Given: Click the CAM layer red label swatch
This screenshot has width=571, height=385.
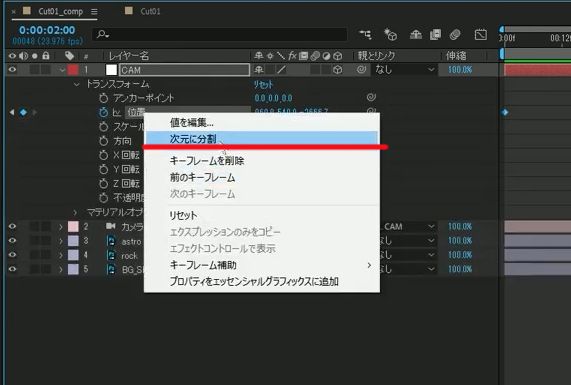Looking at the screenshot, I should click(x=73, y=70).
